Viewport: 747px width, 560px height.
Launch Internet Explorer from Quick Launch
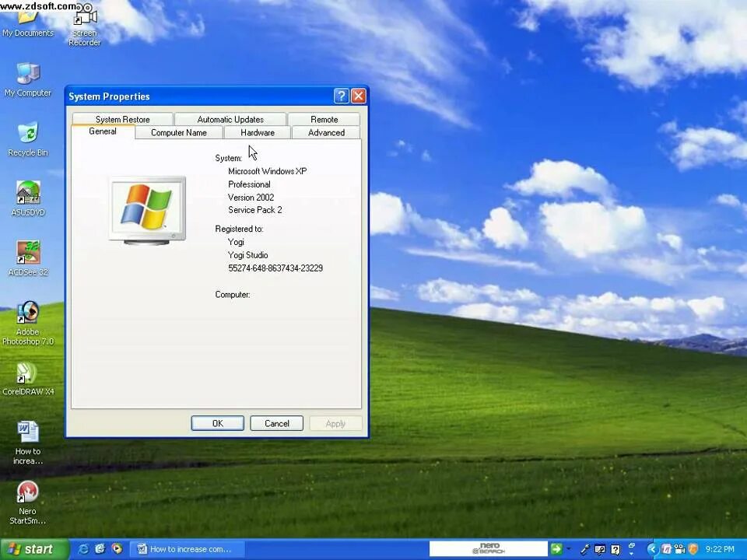click(83, 549)
